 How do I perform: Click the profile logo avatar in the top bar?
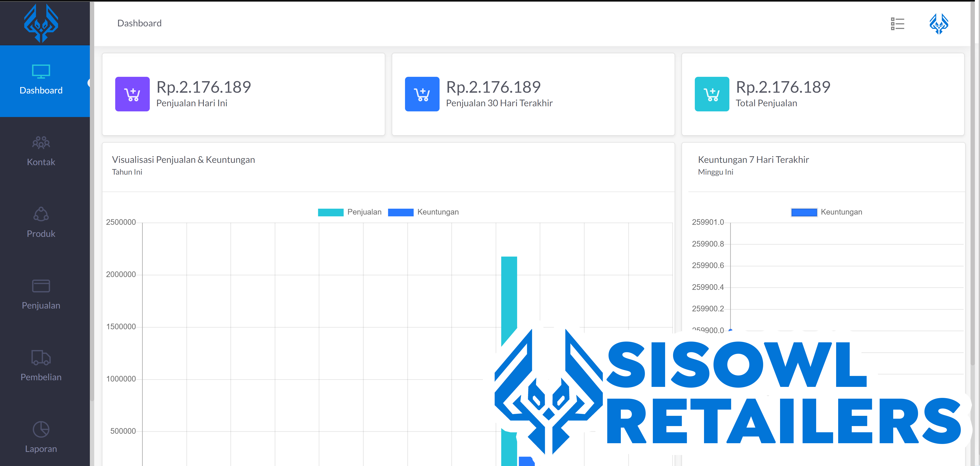tap(939, 24)
